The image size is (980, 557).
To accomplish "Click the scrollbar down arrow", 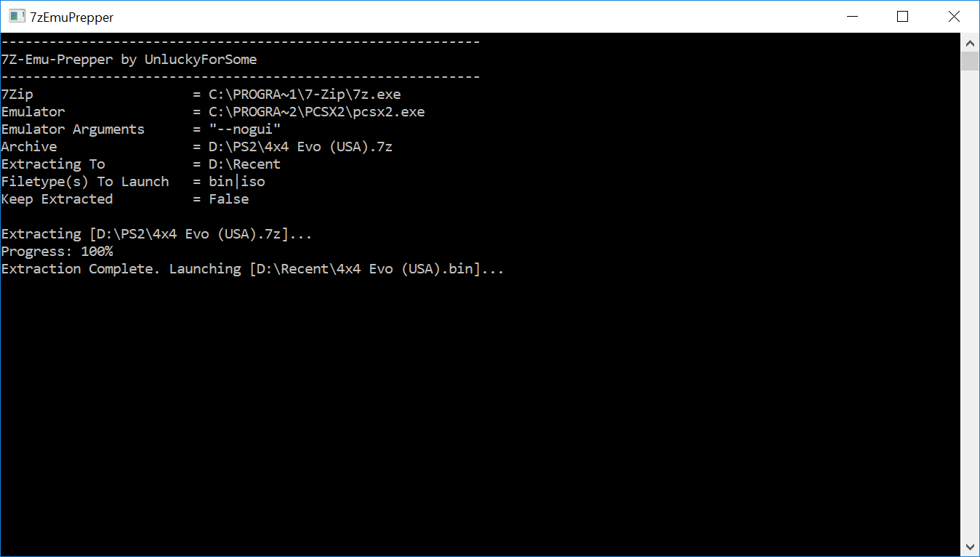I will [x=970, y=546].
